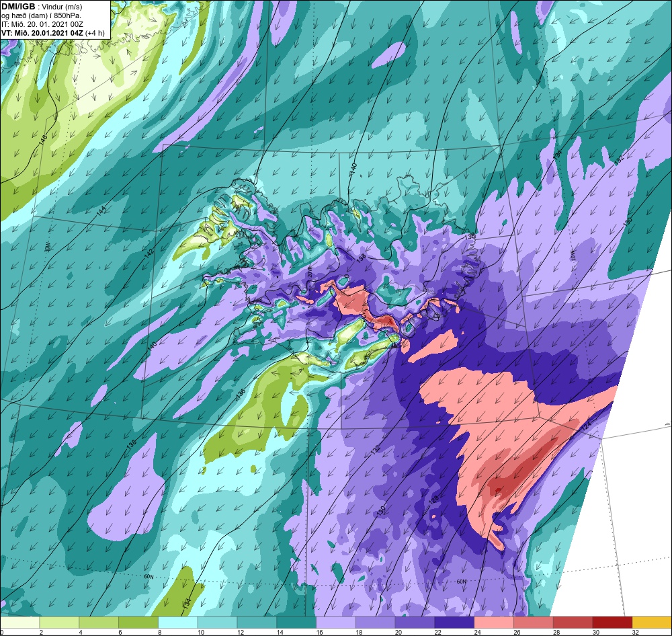Click the 'VT: Mið. 20.01.2021 04Z (+4 h)' line
Screen dimensions: 672x636
click(52, 33)
